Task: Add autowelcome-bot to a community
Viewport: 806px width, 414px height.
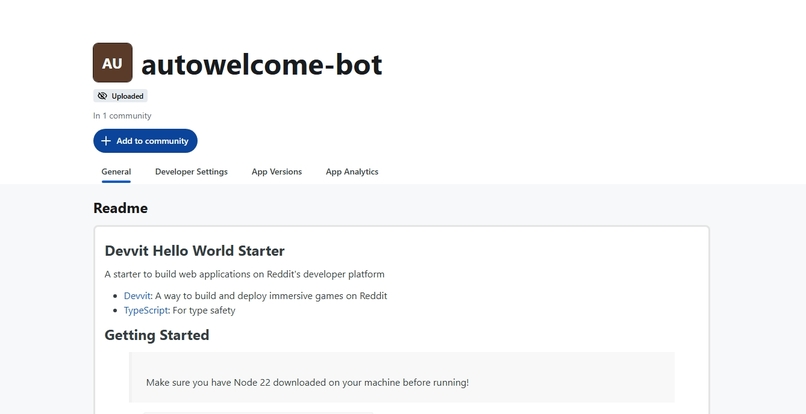Action: coord(145,141)
